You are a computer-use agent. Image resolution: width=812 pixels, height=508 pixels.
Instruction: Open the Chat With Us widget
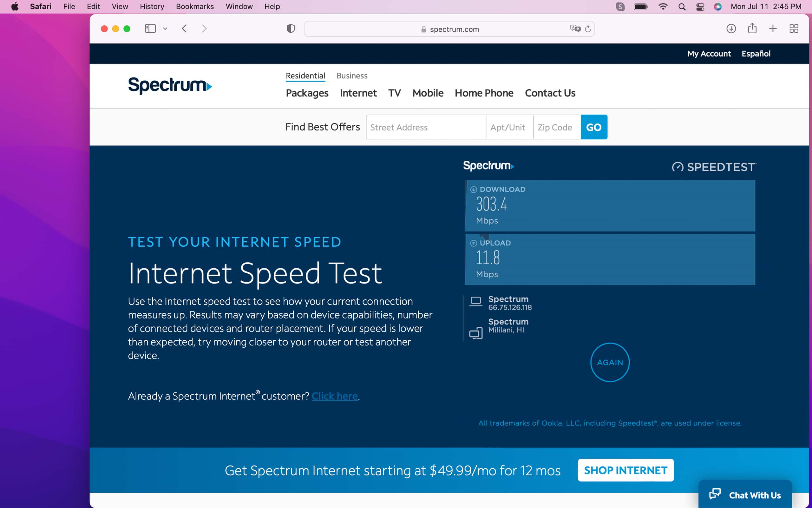[745, 495]
